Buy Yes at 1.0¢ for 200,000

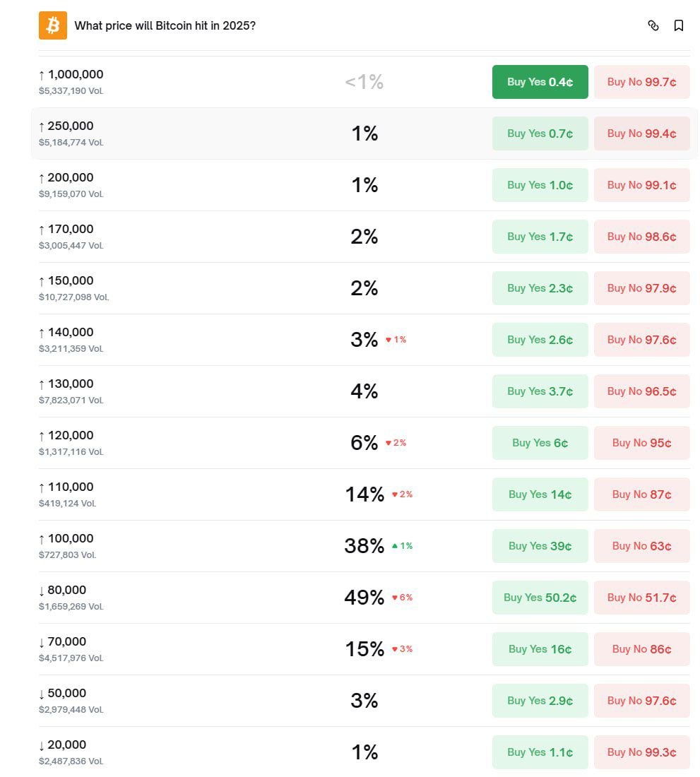pyautogui.click(x=540, y=185)
